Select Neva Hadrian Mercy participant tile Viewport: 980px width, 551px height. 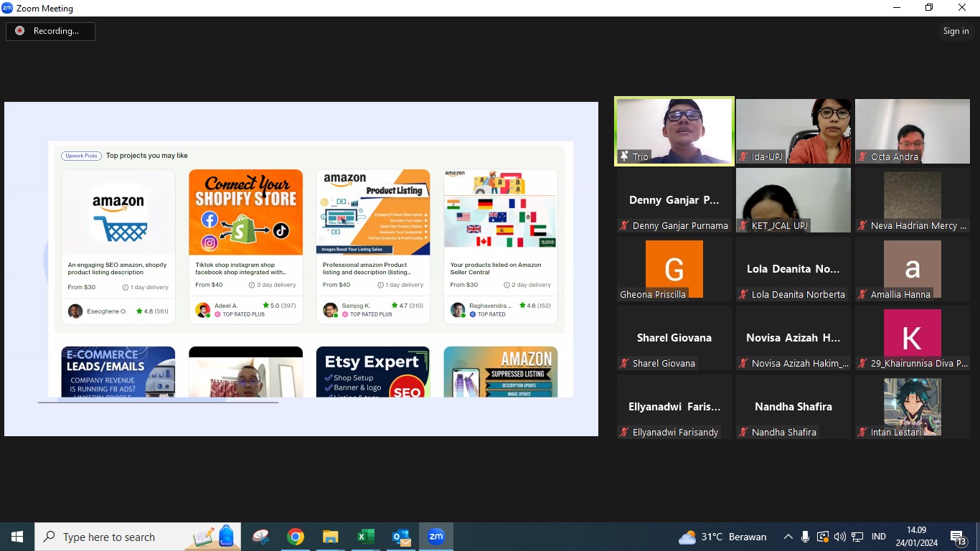(x=913, y=200)
